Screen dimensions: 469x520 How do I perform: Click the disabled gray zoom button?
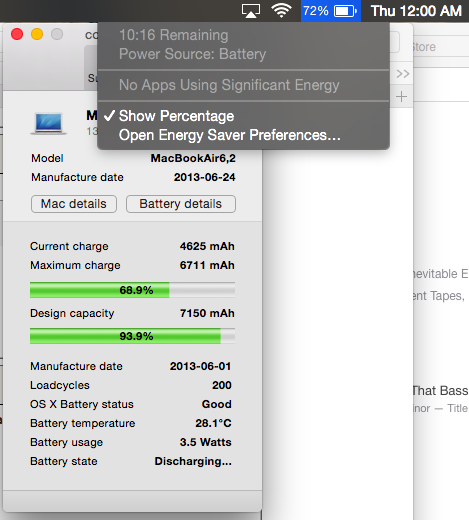57,34
